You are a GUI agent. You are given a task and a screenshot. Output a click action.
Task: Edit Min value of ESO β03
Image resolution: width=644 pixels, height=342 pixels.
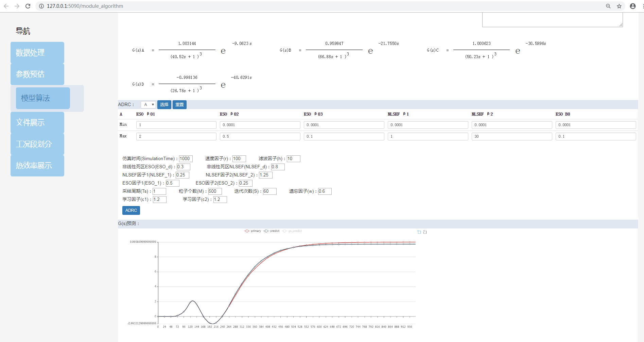(x=344, y=125)
